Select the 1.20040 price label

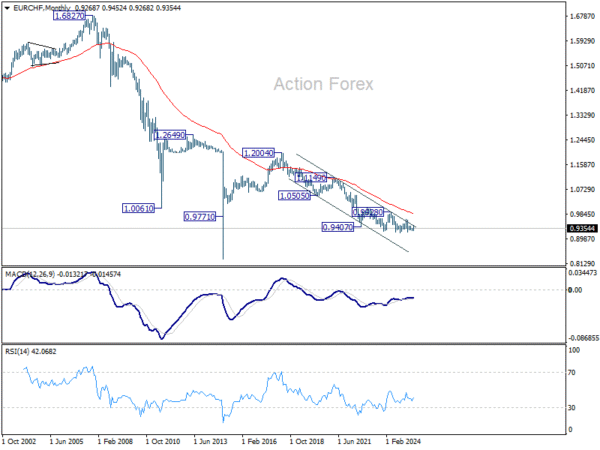coord(259,153)
